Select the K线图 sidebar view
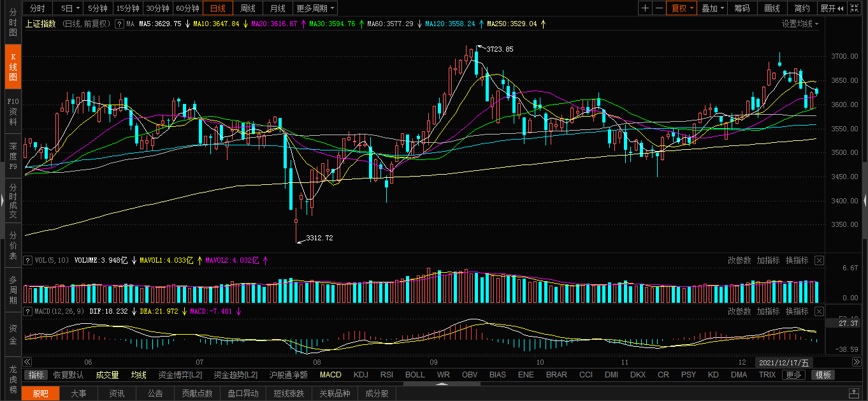Viewport: 868px width, 401px height. (x=13, y=66)
